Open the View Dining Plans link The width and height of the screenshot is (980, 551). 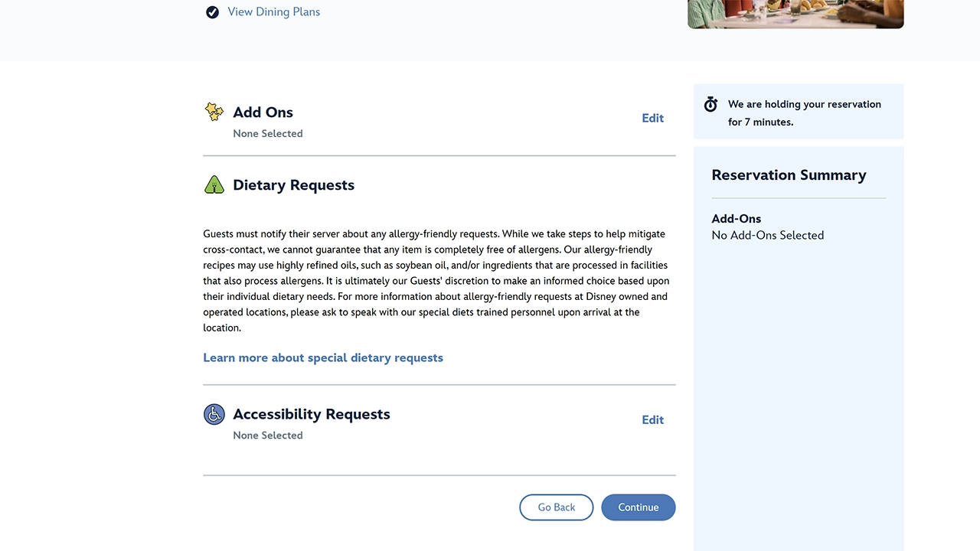(273, 12)
